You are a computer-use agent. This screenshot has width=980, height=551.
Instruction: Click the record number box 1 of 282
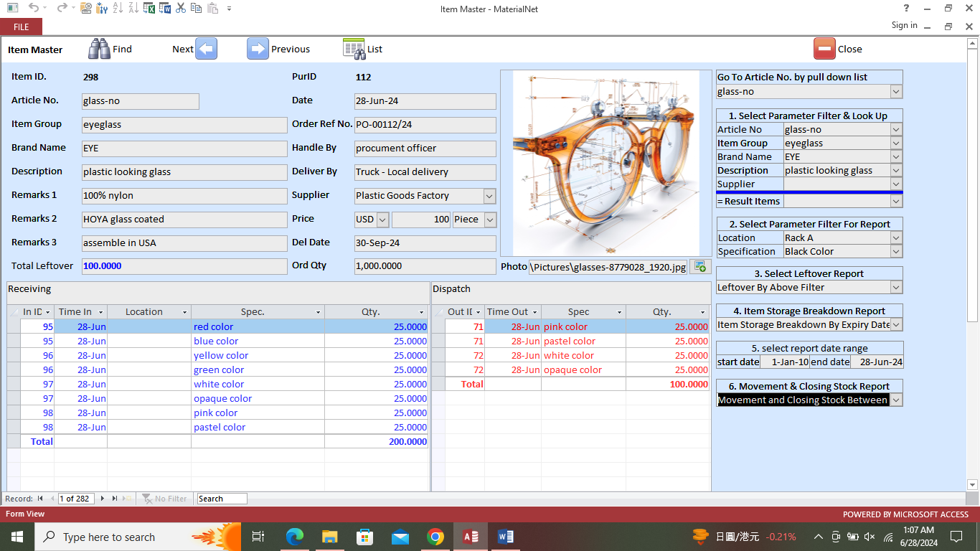coord(76,499)
